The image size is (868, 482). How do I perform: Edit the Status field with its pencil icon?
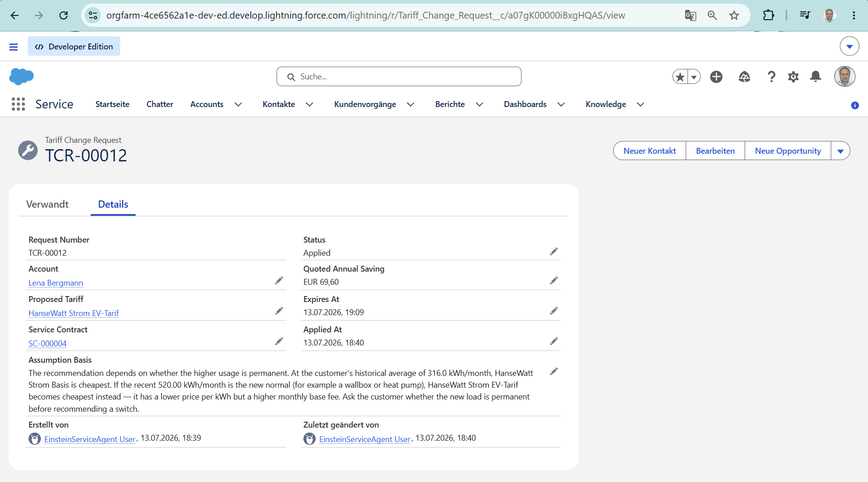(x=554, y=251)
